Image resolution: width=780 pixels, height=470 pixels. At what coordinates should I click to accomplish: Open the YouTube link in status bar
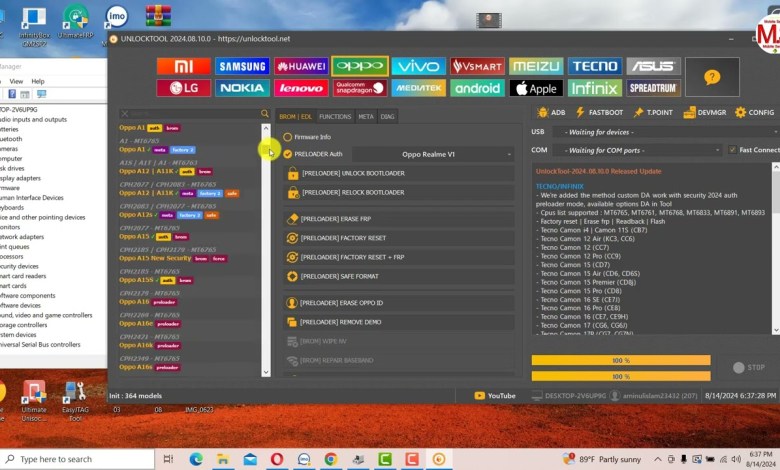(495, 396)
